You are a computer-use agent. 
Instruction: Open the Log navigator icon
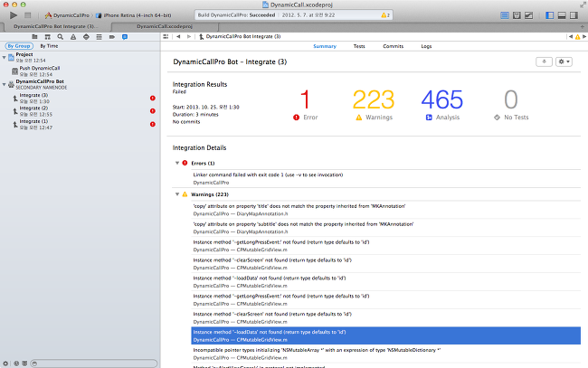coord(125,37)
